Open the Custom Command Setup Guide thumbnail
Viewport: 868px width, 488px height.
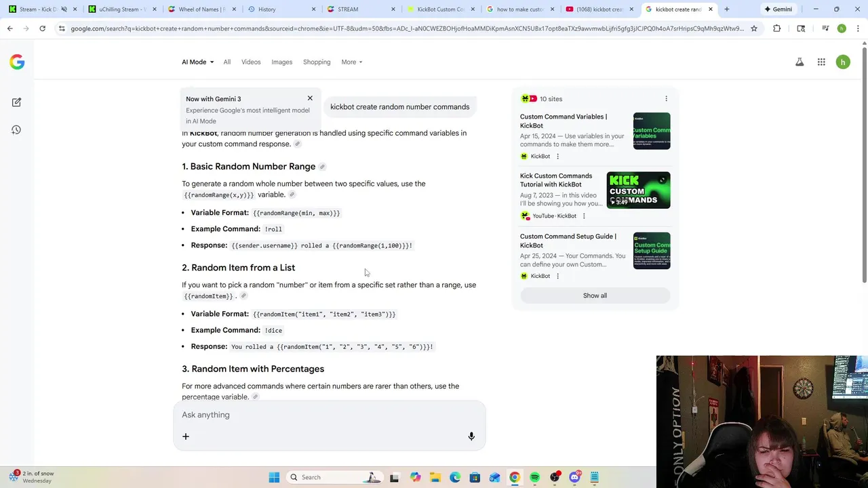(652, 251)
